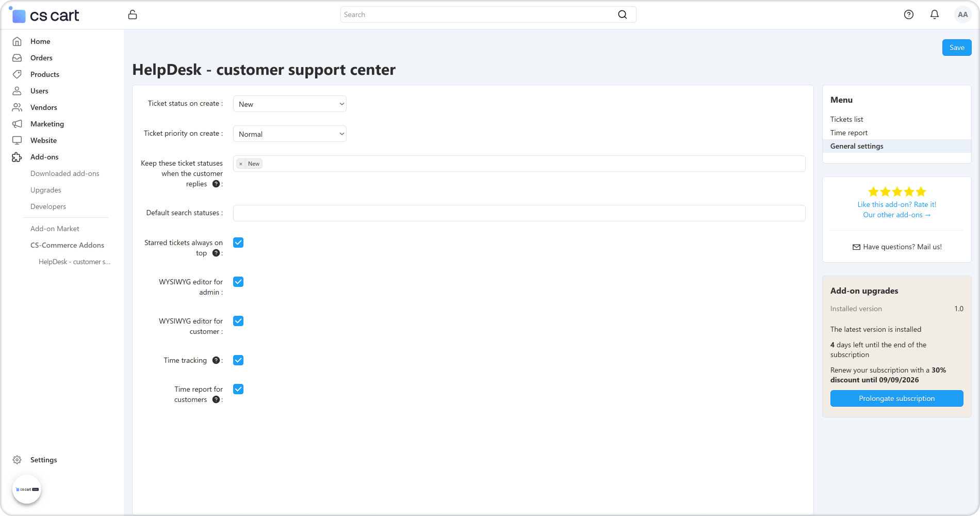The height and width of the screenshot is (516, 980).
Task: Click the help tooltip for Starred tickets always on top
Action: [216, 253]
